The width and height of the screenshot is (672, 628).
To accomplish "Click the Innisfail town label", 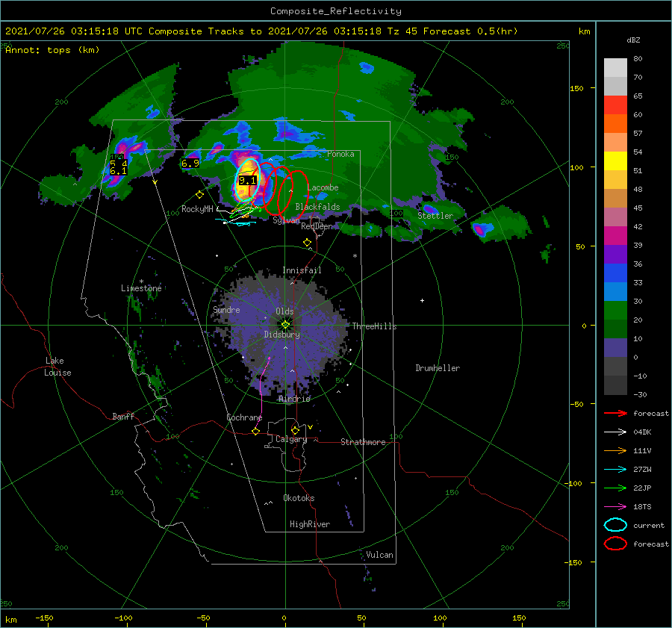I will (302, 270).
